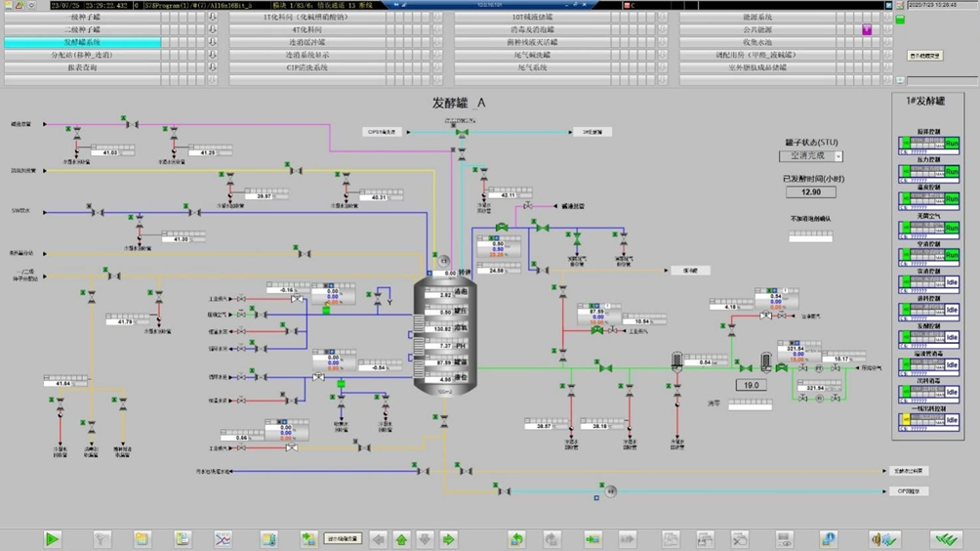Click the green up arrow navigation icon
Screen dimensions: 980x551
[401, 539]
